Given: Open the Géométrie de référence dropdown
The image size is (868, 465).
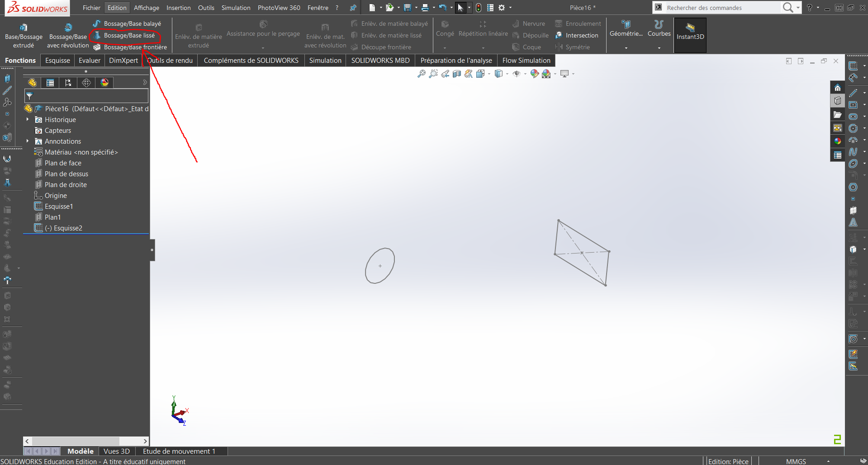Looking at the screenshot, I should (626, 48).
